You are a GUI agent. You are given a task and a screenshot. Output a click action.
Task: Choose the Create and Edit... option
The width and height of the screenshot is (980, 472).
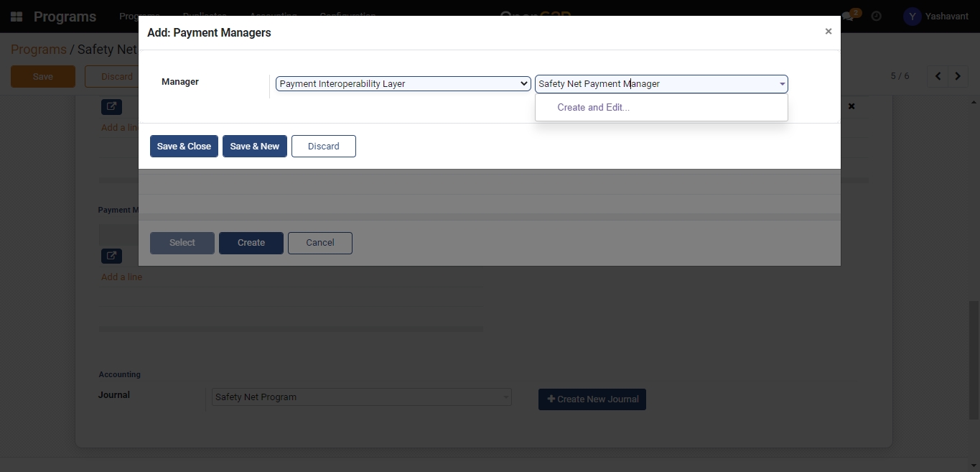pyautogui.click(x=593, y=108)
